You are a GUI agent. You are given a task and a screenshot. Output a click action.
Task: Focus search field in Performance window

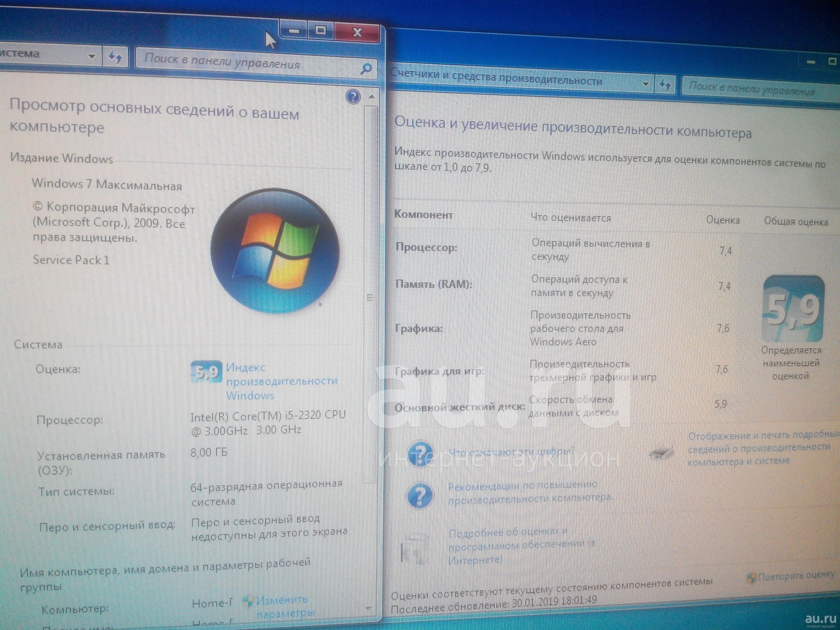761,89
